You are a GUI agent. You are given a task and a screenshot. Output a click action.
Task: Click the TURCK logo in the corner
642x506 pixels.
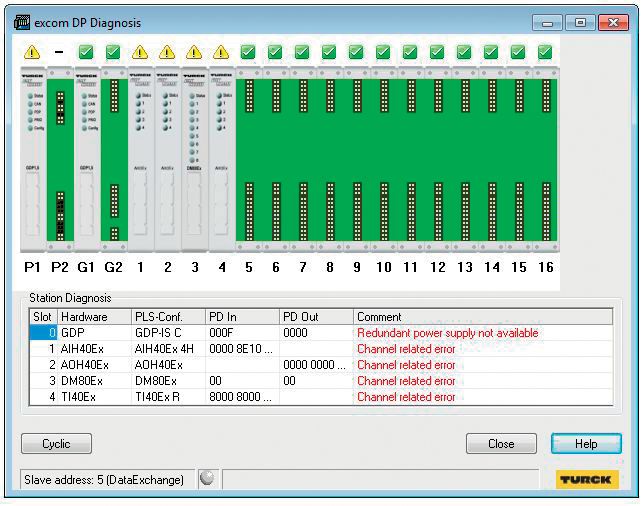pyautogui.click(x=585, y=479)
